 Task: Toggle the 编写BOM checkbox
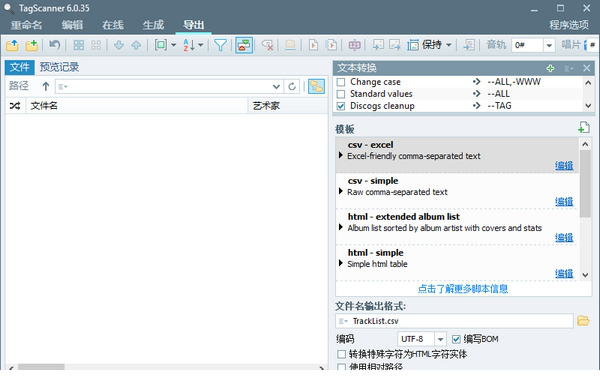pyautogui.click(x=456, y=339)
